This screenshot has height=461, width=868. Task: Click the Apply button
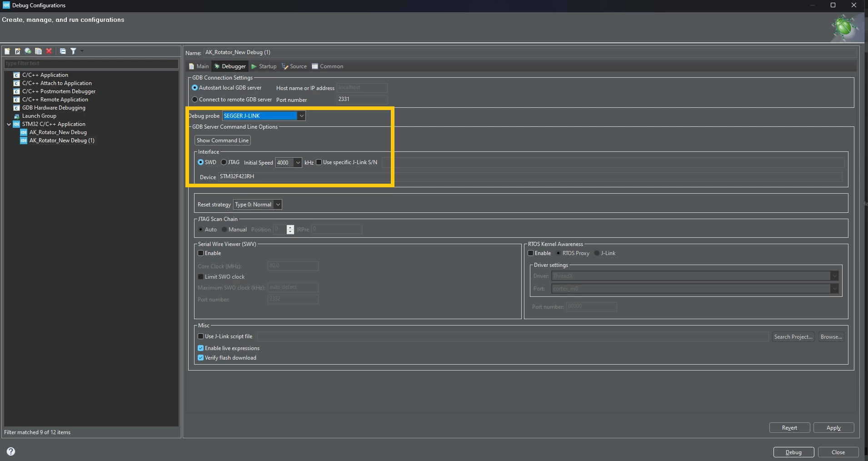point(833,428)
